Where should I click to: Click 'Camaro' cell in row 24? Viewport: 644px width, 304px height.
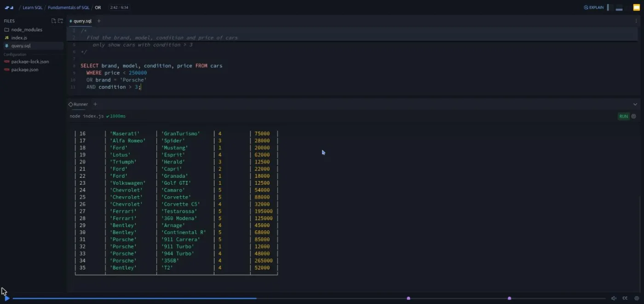coord(173,190)
